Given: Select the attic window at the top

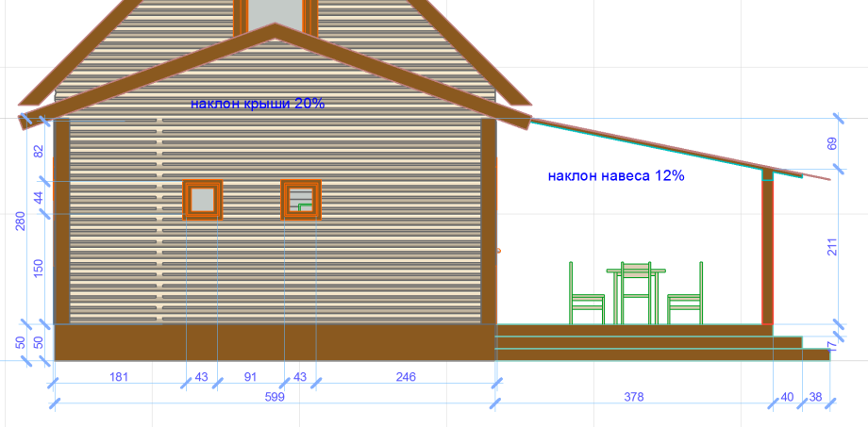Looking at the screenshot, I should click(x=275, y=13).
